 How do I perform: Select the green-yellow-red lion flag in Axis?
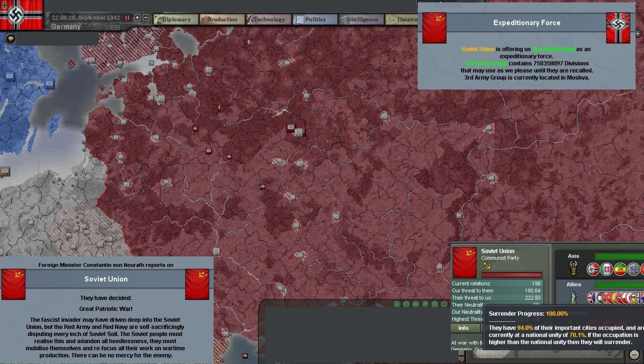coord(620,270)
